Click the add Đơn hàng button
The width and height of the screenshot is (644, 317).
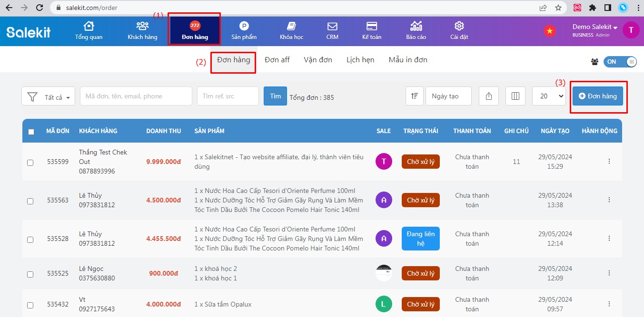point(597,96)
